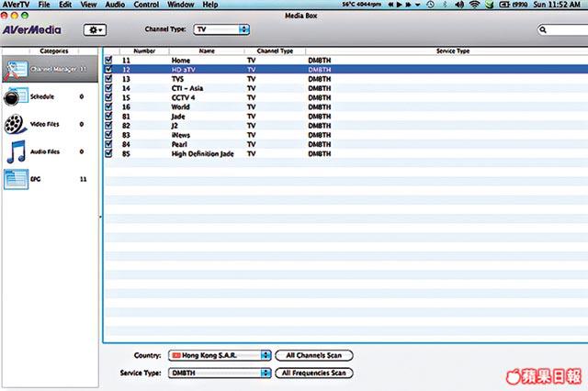Uncheck channel 85 High Definition Jade checkbox
The height and width of the screenshot is (391, 588).
pos(108,153)
